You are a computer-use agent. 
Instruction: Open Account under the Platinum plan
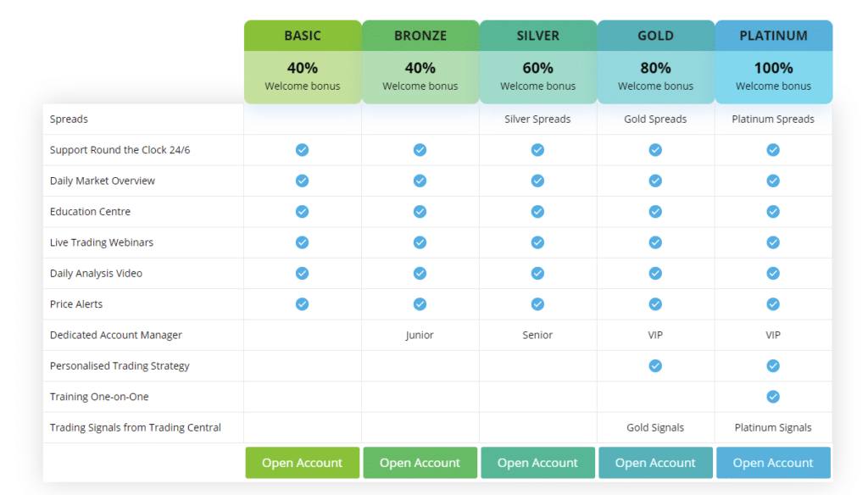tap(773, 462)
